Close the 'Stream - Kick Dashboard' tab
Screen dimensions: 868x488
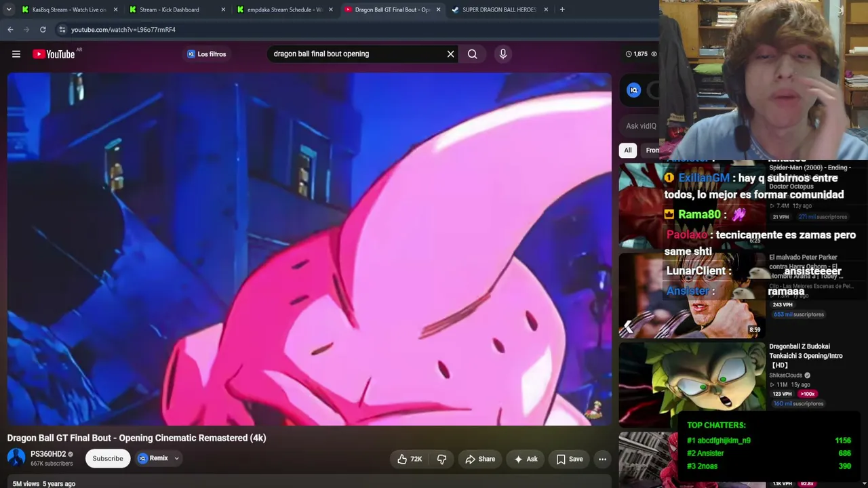(x=223, y=9)
